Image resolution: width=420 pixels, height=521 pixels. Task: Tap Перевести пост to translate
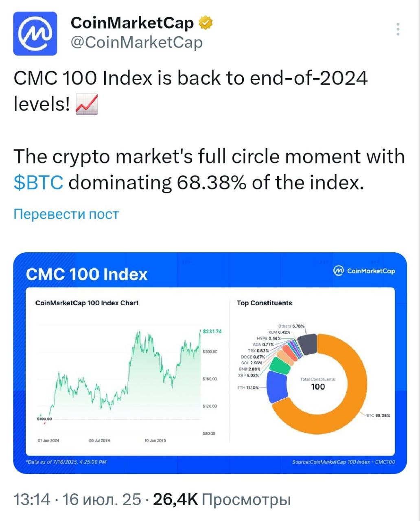point(66,214)
